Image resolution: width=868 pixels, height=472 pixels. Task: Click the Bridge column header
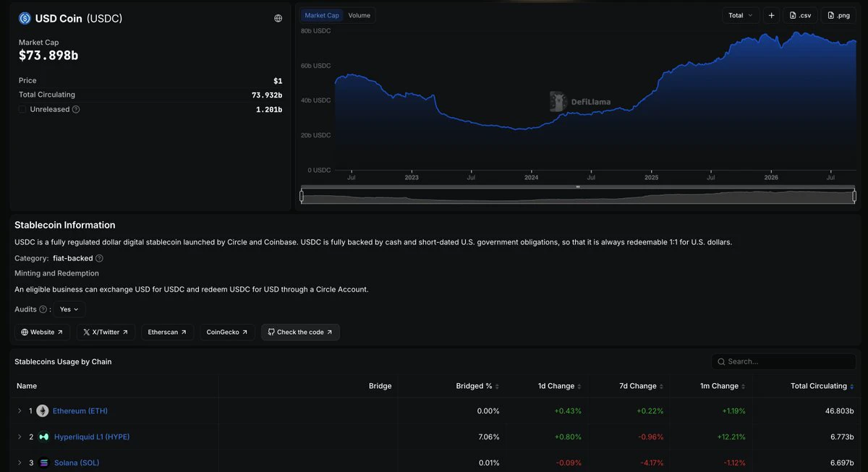point(380,386)
